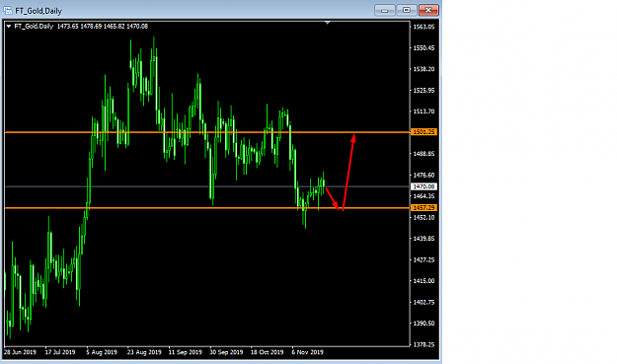Select the orange 1457.29 price label
The width and height of the screenshot is (617, 364).
coord(424,207)
